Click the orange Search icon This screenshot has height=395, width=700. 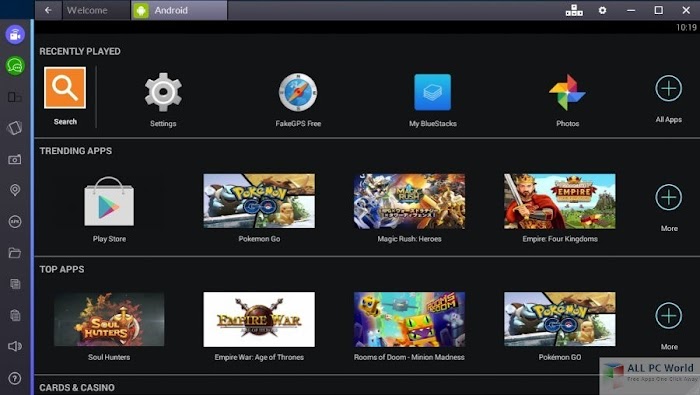coord(65,88)
